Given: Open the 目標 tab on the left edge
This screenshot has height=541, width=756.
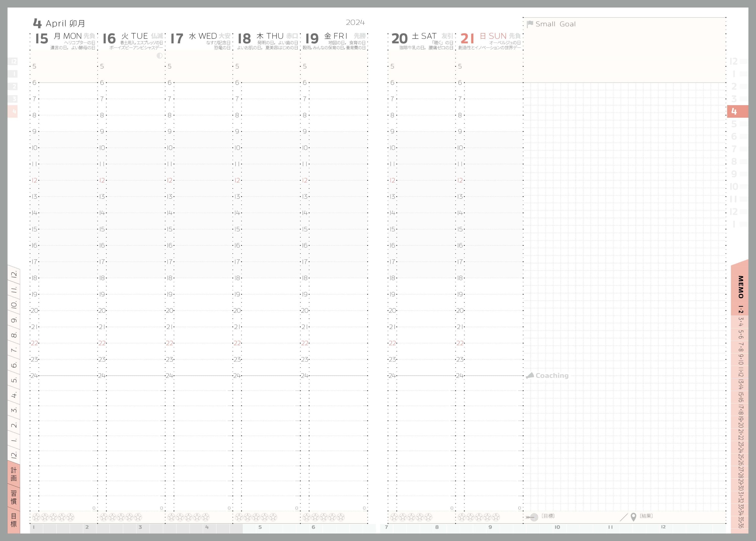Looking at the screenshot, I should coord(14,520).
